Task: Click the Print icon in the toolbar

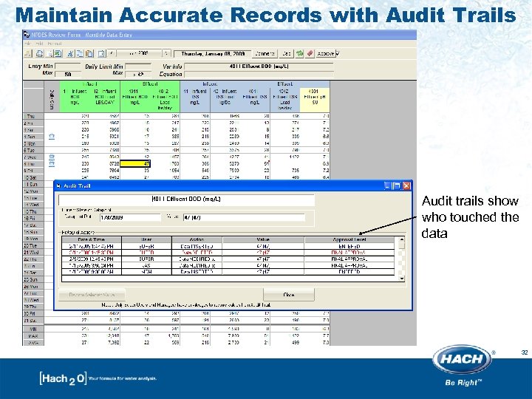Action: coord(40,53)
